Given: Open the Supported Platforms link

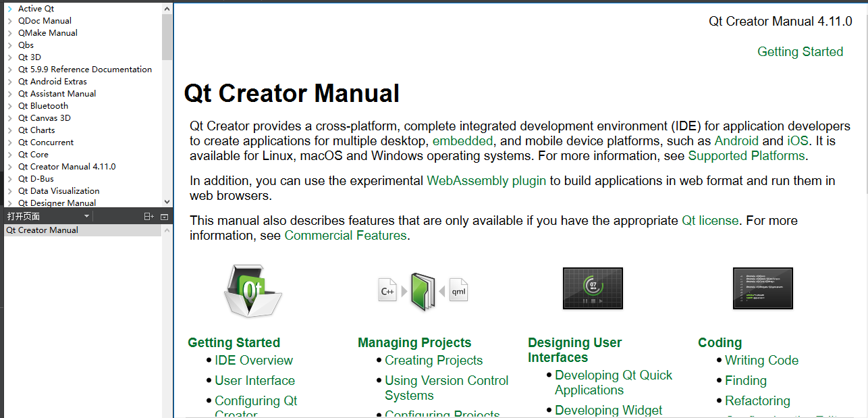Looking at the screenshot, I should click(747, 156).
